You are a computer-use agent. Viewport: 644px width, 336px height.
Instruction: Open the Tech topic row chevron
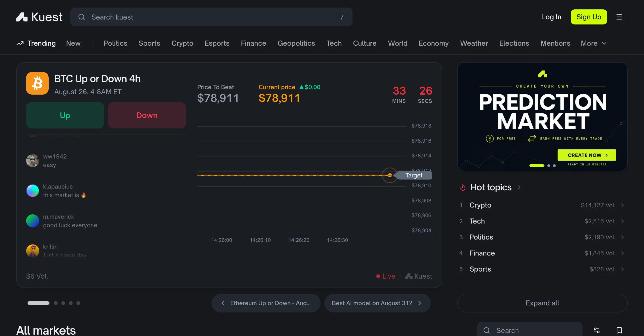[622, 221]
